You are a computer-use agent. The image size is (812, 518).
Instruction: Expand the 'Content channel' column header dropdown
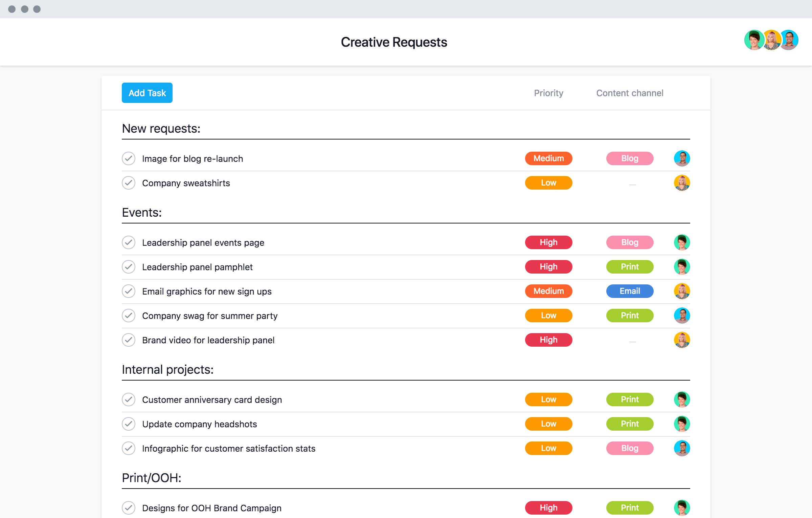click(629, 92)
